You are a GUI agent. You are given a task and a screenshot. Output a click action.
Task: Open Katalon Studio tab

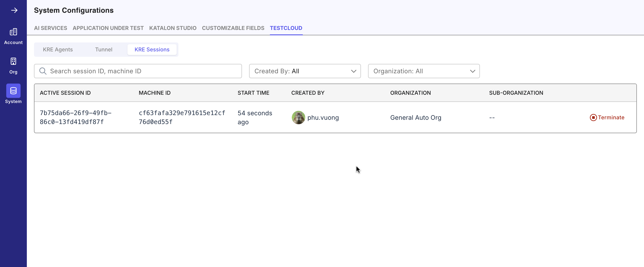point(173,28)
